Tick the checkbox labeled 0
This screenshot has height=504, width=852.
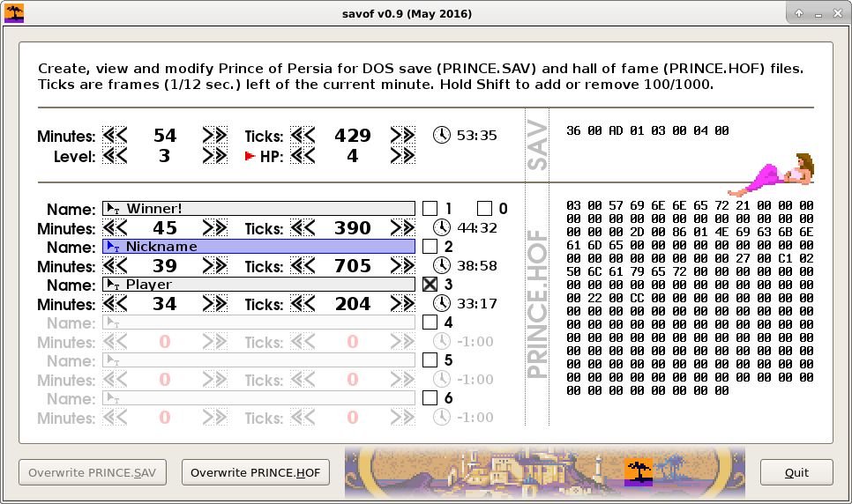pos(484,209)
